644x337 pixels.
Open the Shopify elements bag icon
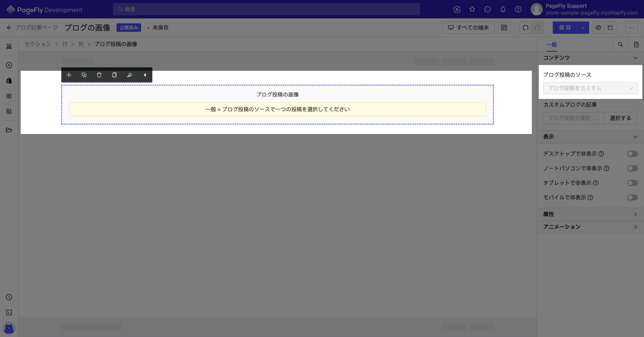click(x=9, y=81)
